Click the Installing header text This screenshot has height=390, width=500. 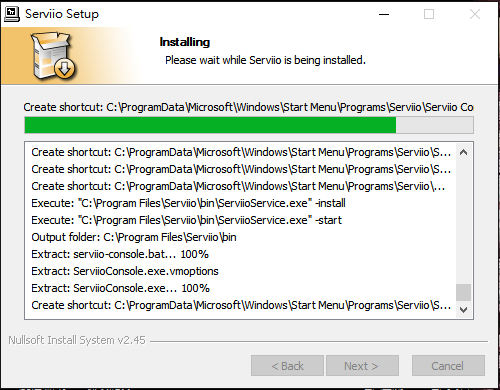pos(185,42)
